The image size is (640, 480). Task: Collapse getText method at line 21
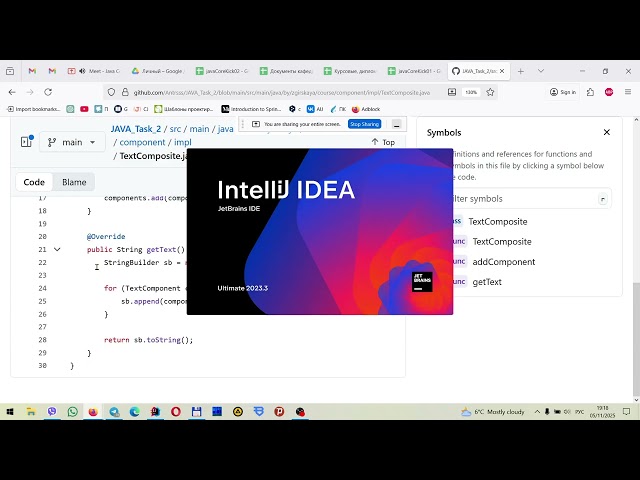click(x=57, y=249)
